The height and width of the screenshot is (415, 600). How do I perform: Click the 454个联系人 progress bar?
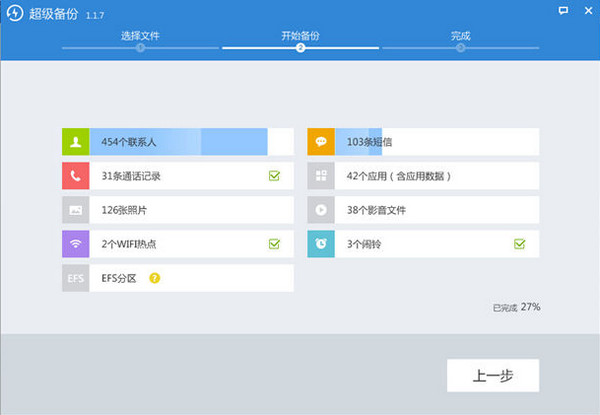click(x=191, y=142)
